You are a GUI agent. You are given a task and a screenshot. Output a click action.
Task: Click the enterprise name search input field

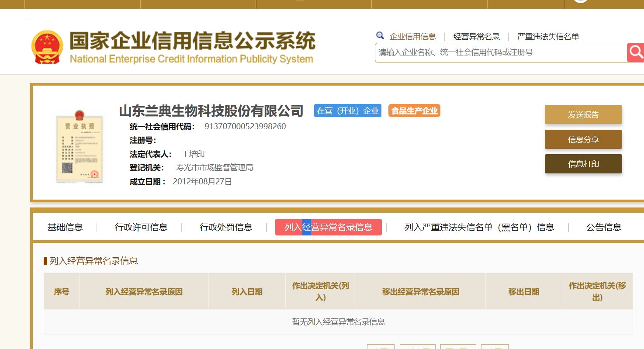[501, 52]
